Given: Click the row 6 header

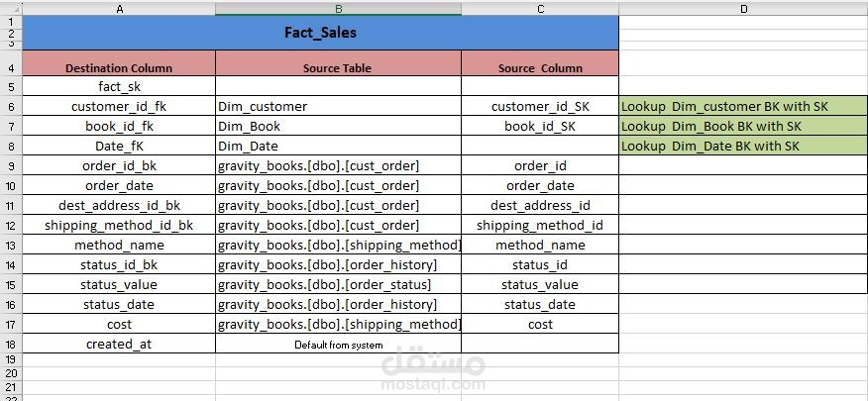Looking at the screenshot, I should [x=10, y=106].
